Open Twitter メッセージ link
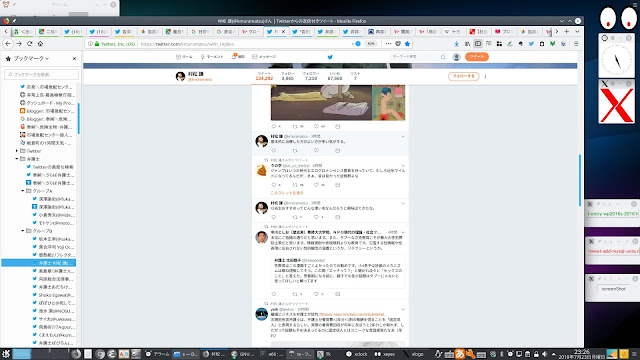 click(264, 57)
